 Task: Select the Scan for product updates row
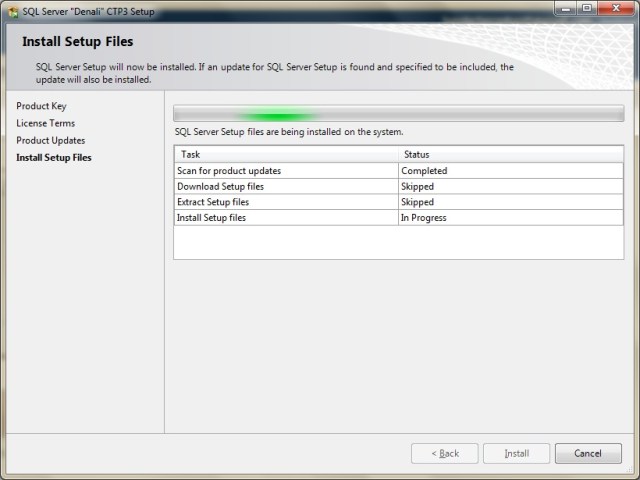click(229, 171)
